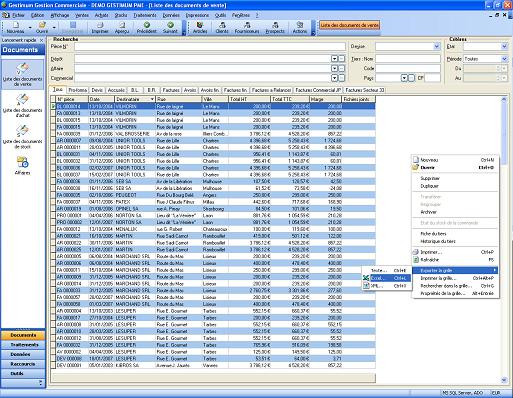Open the Ventes menu
Viewport: 513px width, 398px height.
coord(82,15)
